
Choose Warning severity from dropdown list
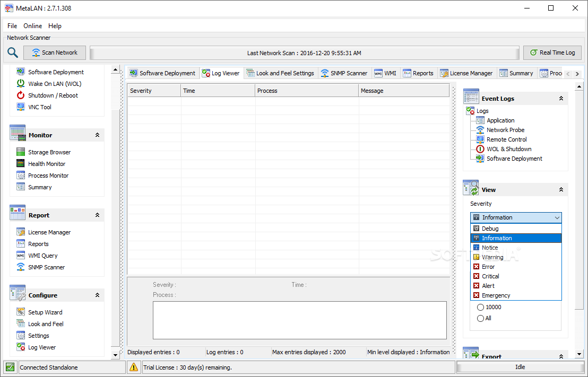516,257
